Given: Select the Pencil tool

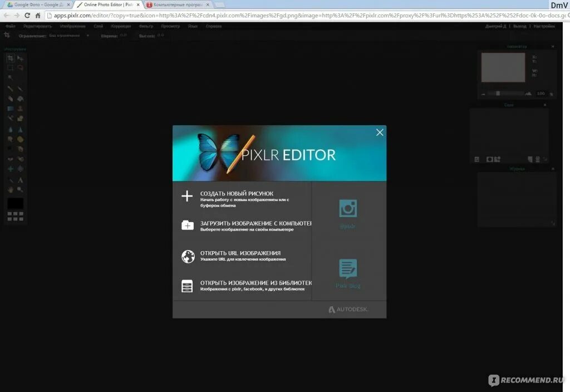Looking at the screenshot, I should [x=10, y=89].
